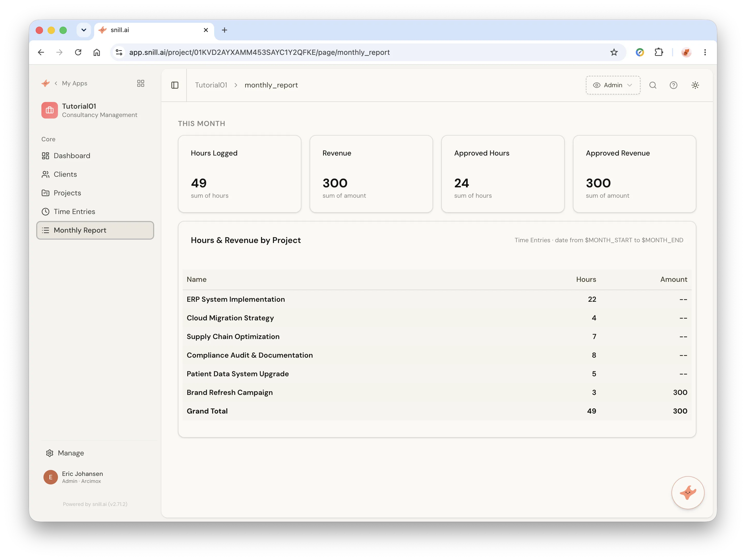
Task: Open search with magnifier icon
Action: pos(653,85)
